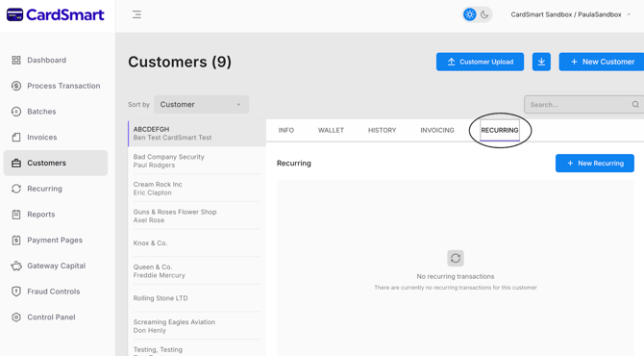
Task: Open Payment Pages in sidebar
Action: click(56, 241)
